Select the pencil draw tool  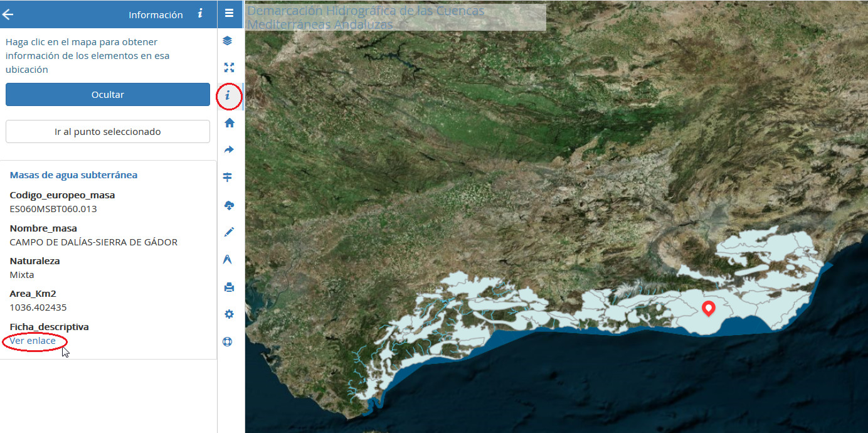pyautogui.click(x=229, y=232)
